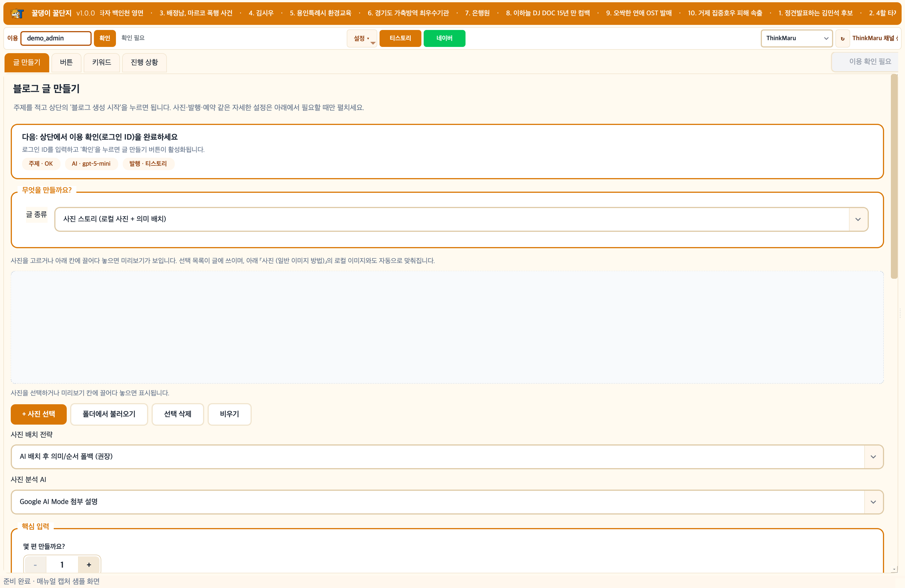Open the 사진 분석 AI dropdown
Image resolution: width=905 pixels, height=588 pixels.
point(447,502)
